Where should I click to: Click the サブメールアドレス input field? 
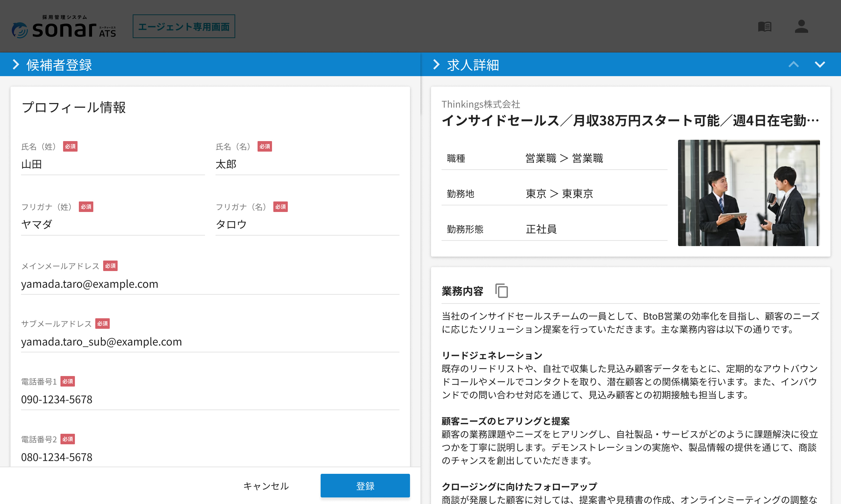pyautogui.click(x=210, y=342)
